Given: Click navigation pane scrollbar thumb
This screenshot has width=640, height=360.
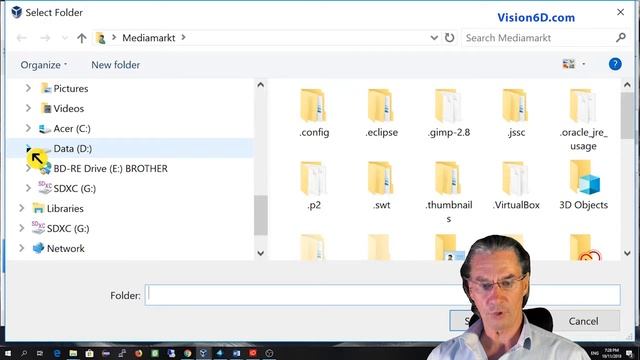Looking at the screenshot, I should [260, 215].
